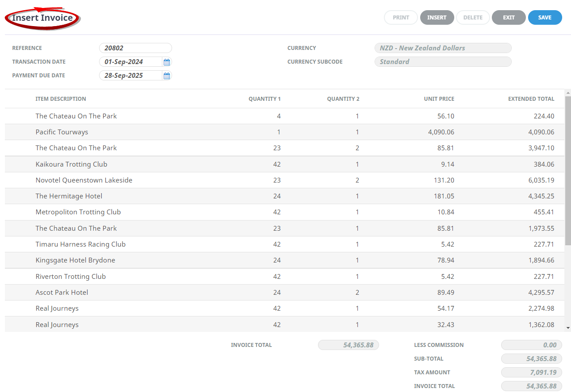571x392 pixels.
Task: Click the scrollbar down arrow
Action: (567, 328)
